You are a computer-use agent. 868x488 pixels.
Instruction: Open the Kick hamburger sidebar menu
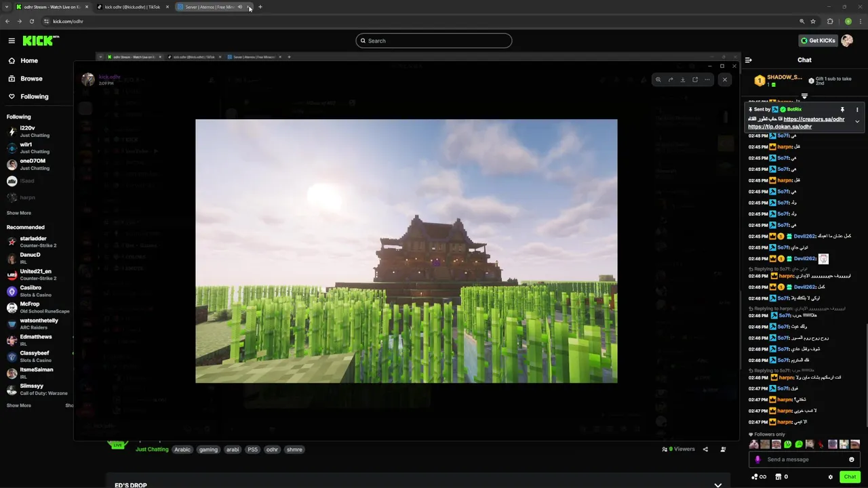click(x=12, y=41)
